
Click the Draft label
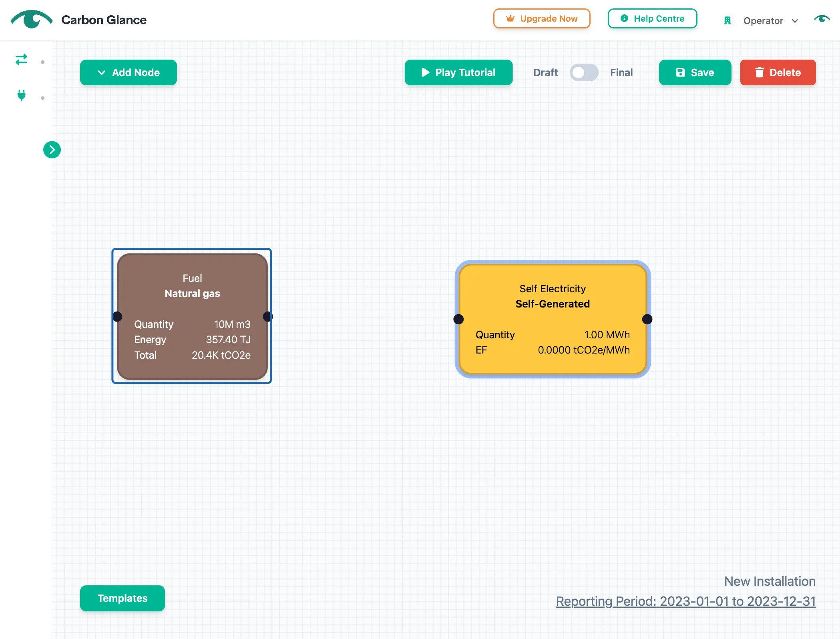pos(545,72)
